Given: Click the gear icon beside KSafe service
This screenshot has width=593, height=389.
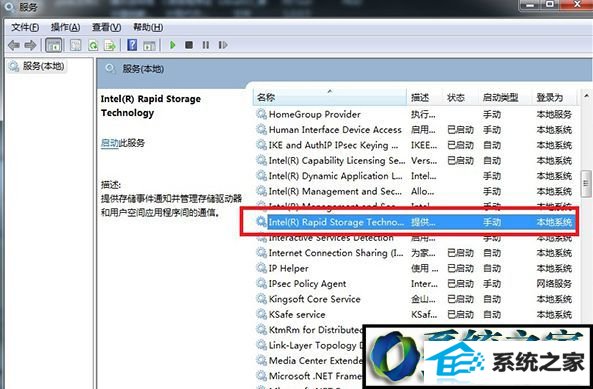Looking at the screenshot, I should pyautogui.click(x=261, y=315).
